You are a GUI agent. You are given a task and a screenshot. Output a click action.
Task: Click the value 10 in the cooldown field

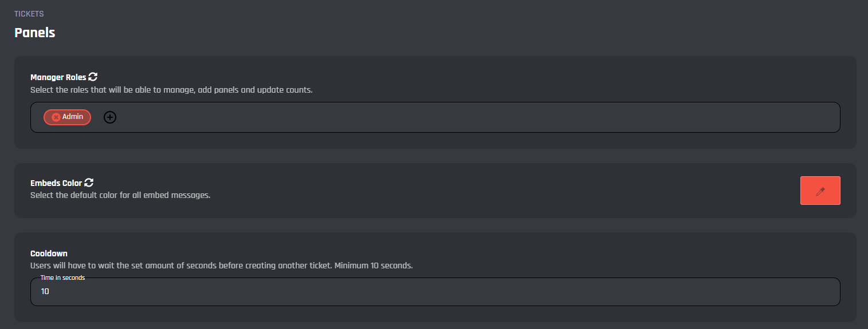point(45,292)
